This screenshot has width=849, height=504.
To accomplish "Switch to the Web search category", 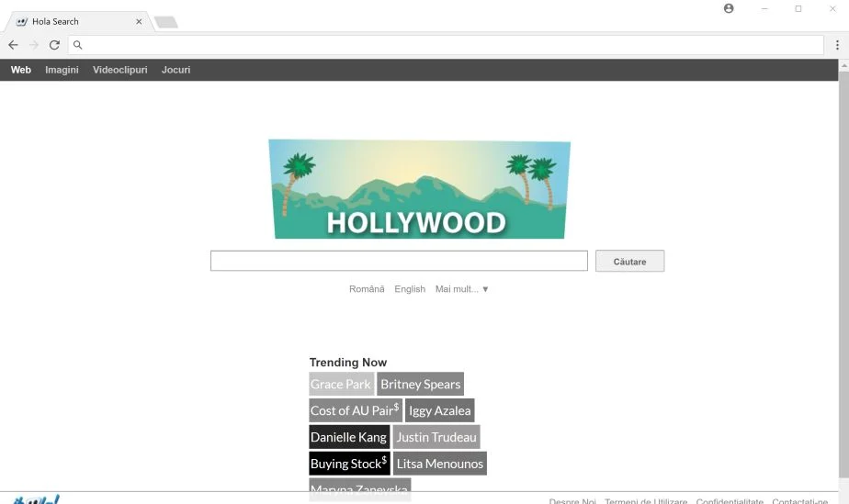I will coord(20,70).
